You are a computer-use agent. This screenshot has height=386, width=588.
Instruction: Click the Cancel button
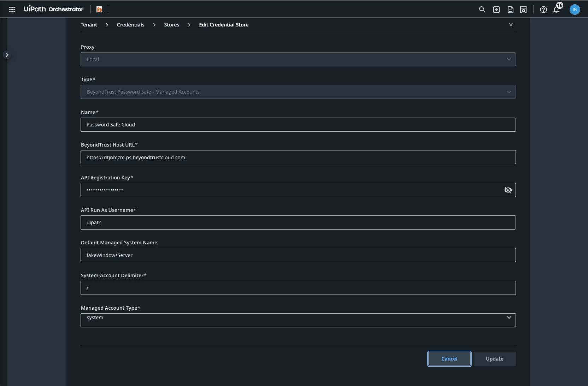point(449,359)
